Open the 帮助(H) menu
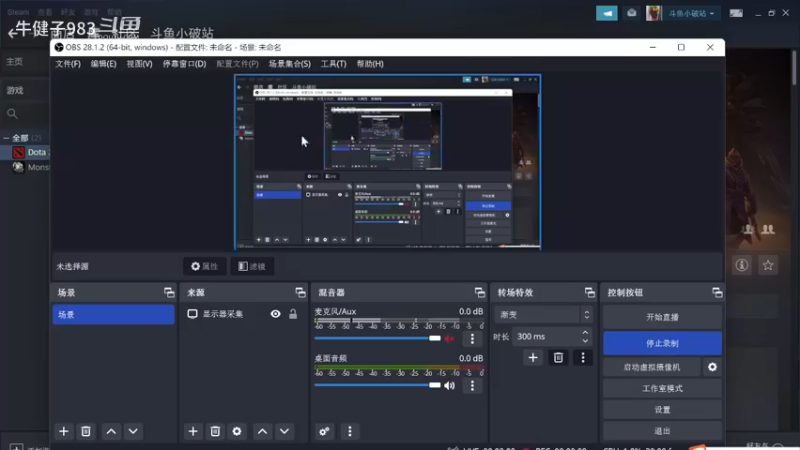Viewport: 800px width, 450px height. [x=370, y=64]
